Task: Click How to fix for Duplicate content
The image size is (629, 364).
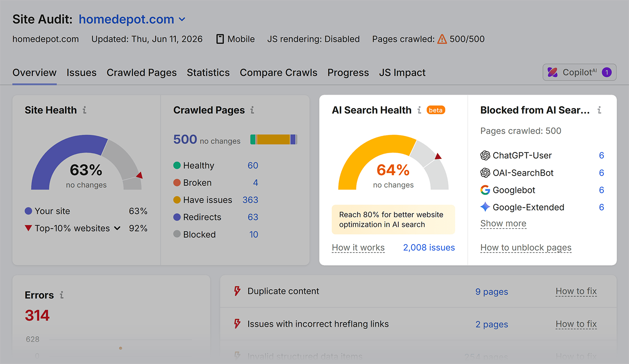Action: (576, 291)
